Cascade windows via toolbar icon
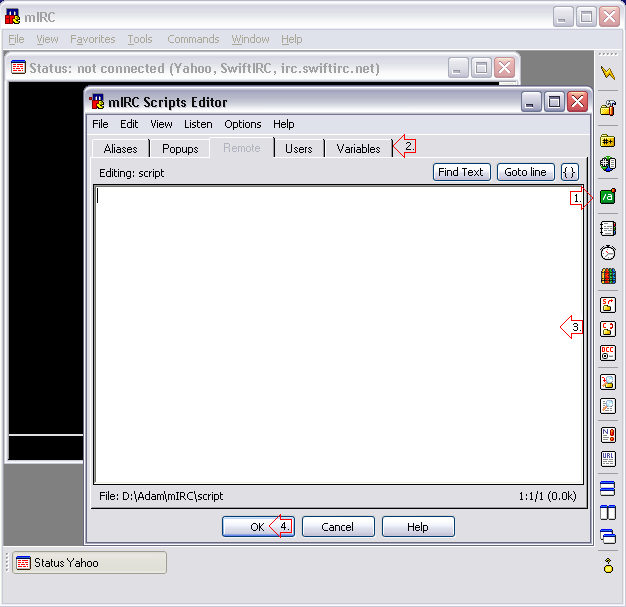The height and width of the screenshot is (607, 626). [x=608, y=536]
